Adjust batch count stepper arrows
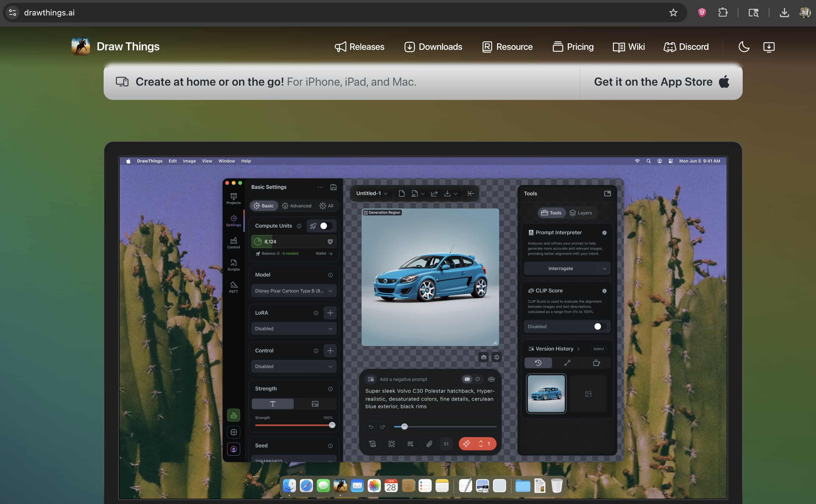816x504 pixels. (x=480, y=444)
